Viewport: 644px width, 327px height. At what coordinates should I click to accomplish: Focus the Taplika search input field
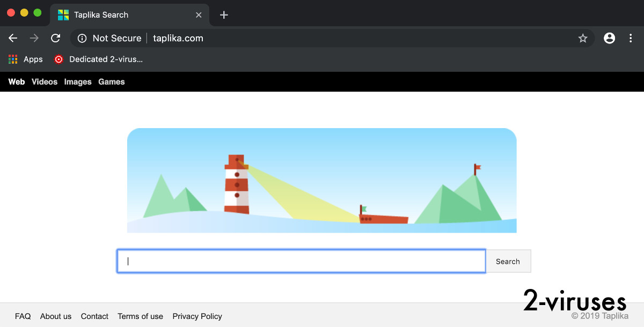tap(301, 262)
